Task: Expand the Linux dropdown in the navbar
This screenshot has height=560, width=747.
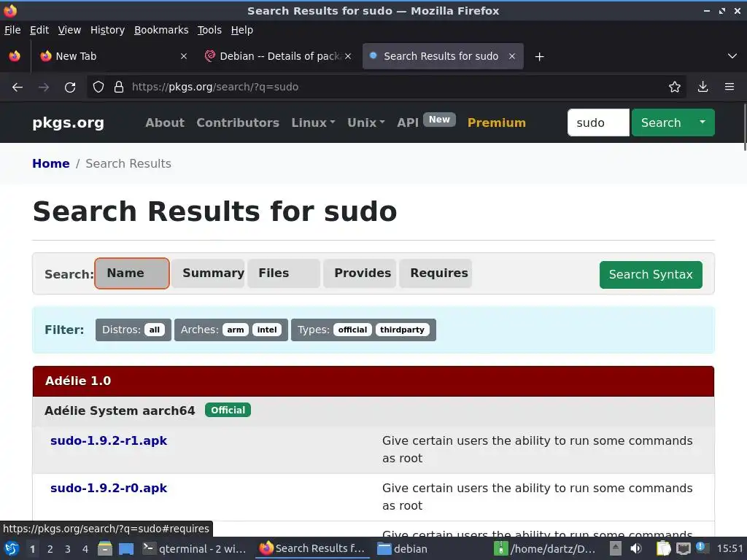Action: [313, 122]
